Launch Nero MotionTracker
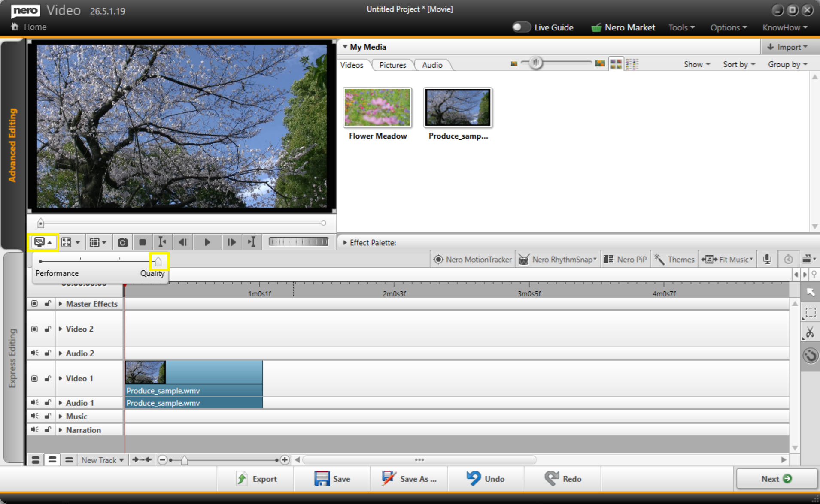Screen dimensions: 820x504 [x=473, y=260]
